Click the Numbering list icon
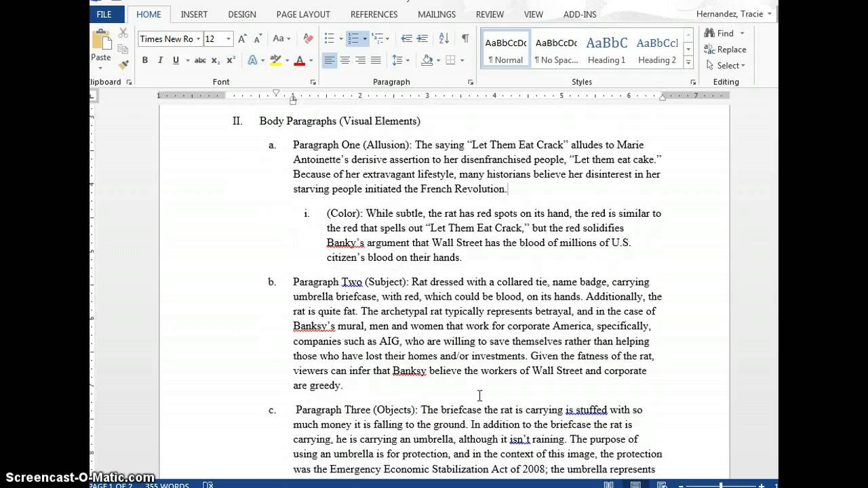Viewport: 868px width, 488px height. click(353, 39)
